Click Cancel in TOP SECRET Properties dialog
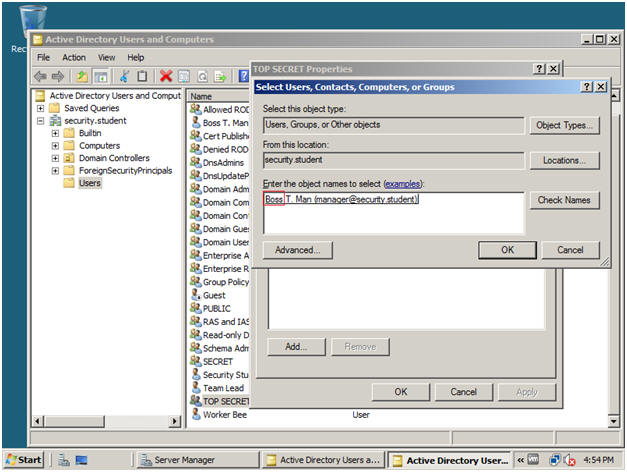 463,392
